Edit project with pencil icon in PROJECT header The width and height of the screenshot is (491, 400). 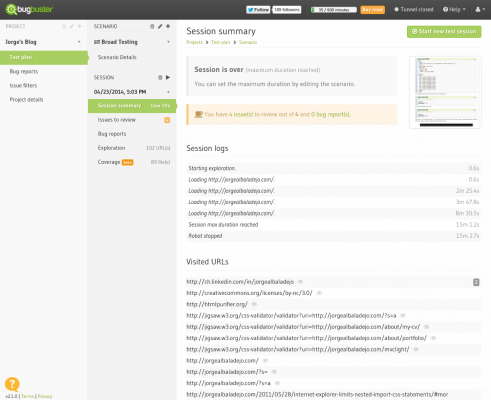(x=72, y=26)
